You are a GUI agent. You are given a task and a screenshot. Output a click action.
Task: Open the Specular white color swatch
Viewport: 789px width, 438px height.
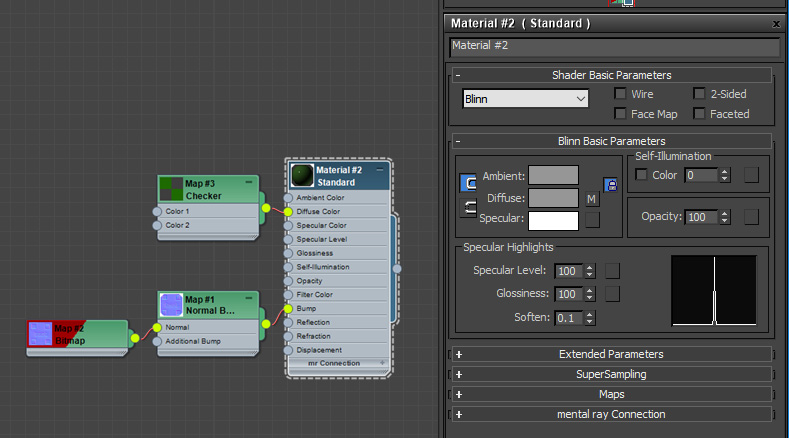tap(553, 220)
